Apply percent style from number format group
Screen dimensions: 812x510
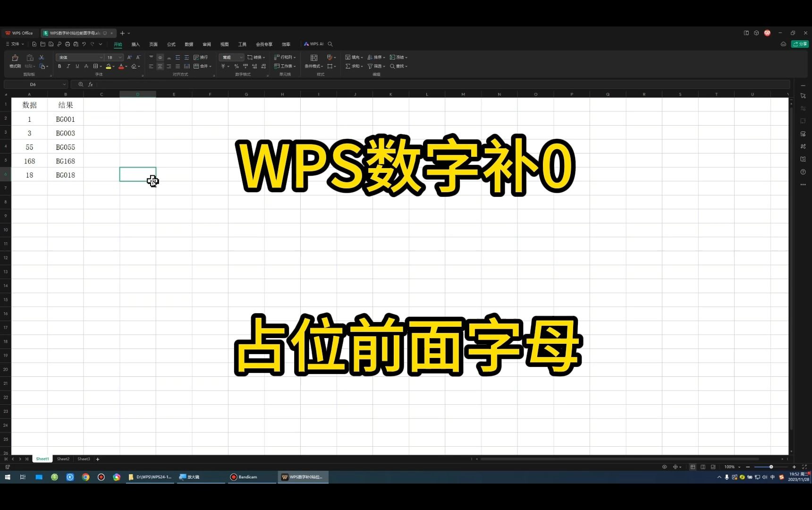(x=236, y=66)
